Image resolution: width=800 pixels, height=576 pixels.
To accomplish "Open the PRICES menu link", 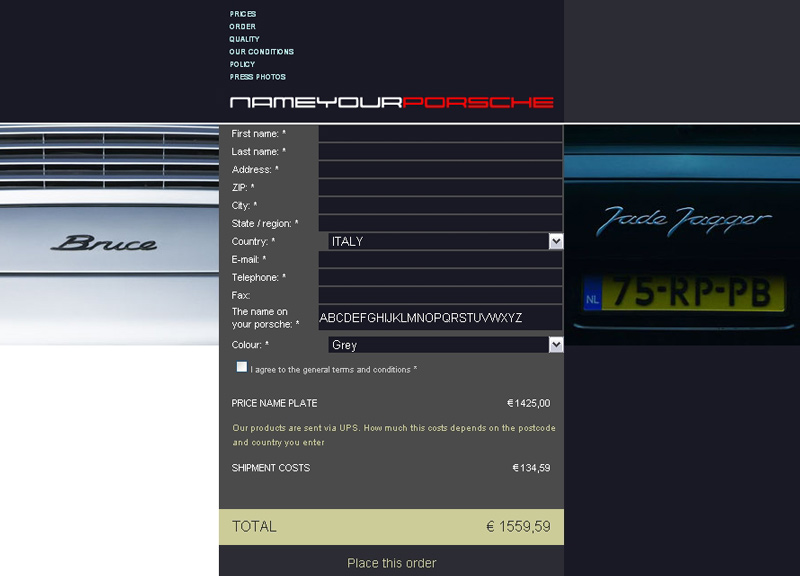I will (242, 14).
